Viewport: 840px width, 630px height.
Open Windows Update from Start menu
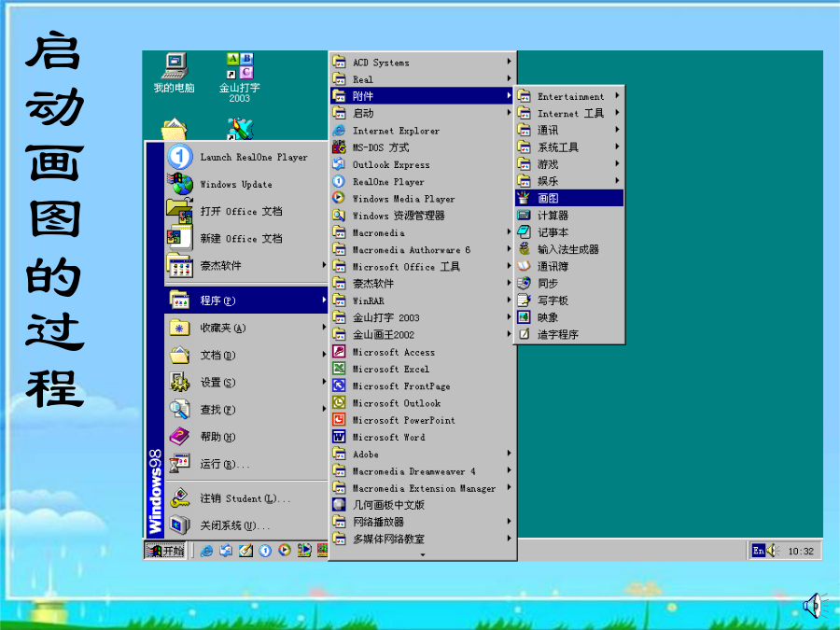tap(245, 184)
